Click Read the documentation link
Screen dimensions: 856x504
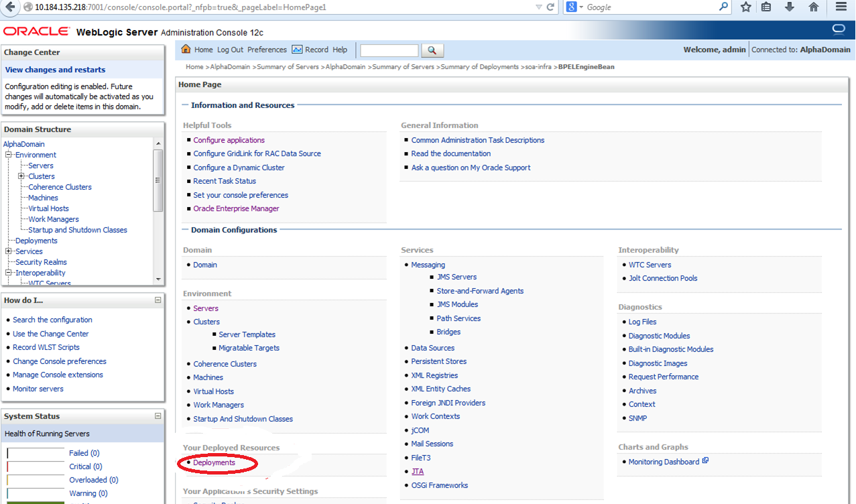(451, 153)
